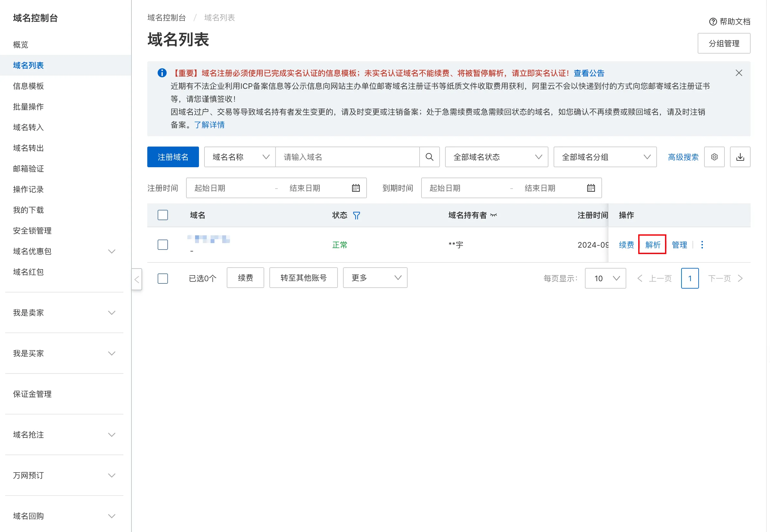770x532 pixels.
Task: Open 批量操作 in sidebar
Action: [x=28, y=107]
